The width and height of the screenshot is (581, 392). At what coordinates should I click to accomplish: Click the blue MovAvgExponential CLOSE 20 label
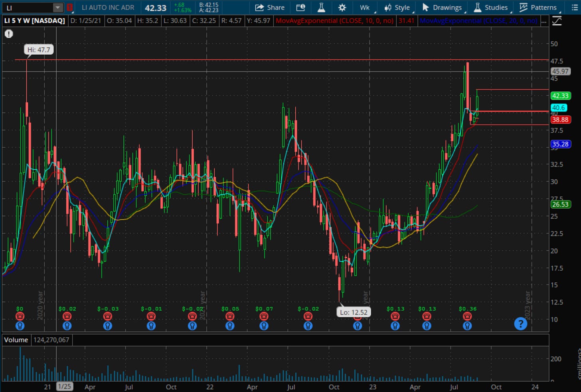tap(478, 21)
